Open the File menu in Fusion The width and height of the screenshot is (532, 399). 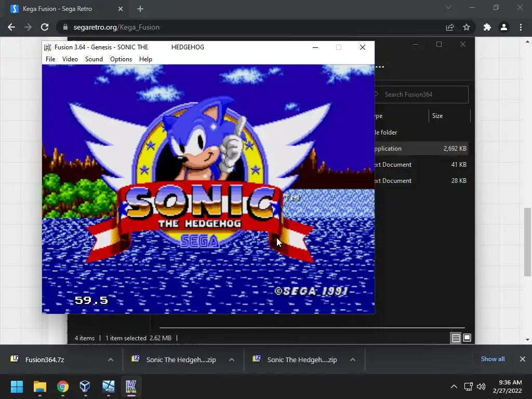pos(50,59)
